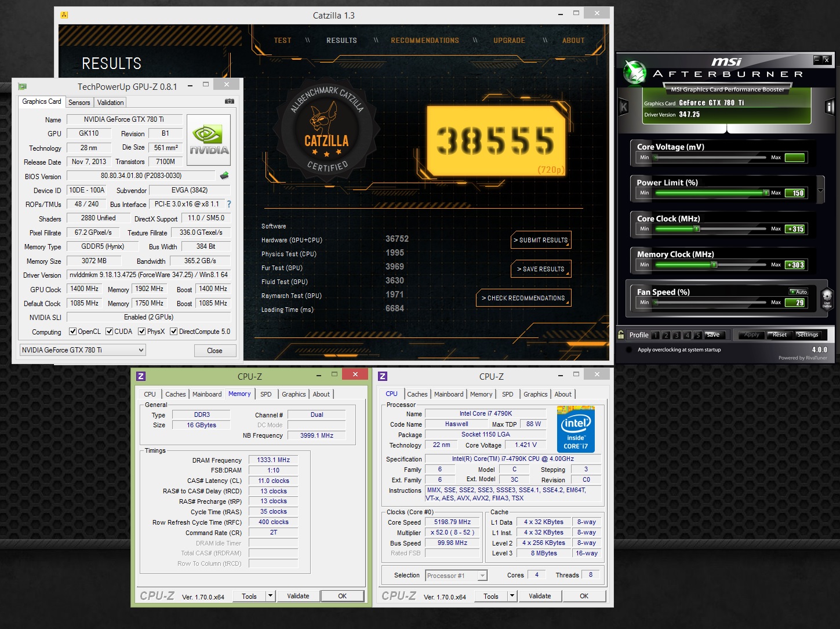Image resolution: width=840 pixels, height=629 pixels.
Task: Open the ABOUT tab in Catzilla
Action: click(573, 41)
